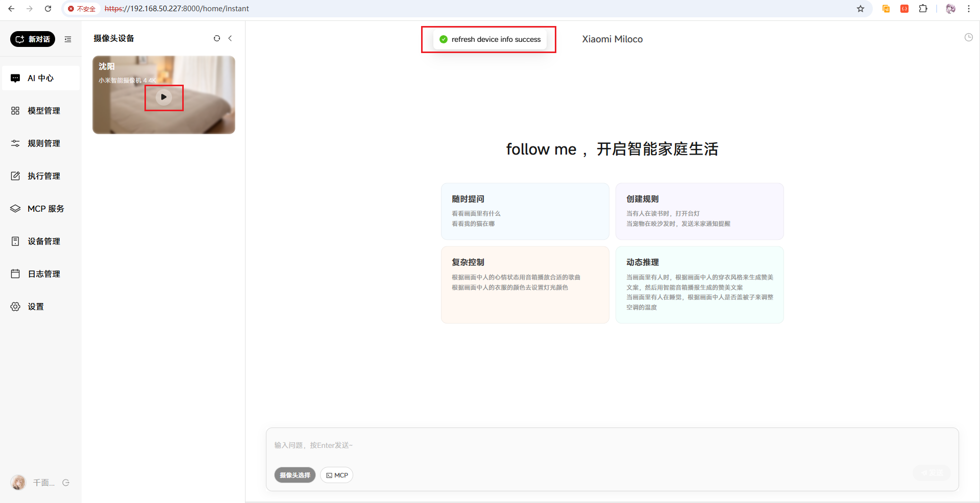
Task: Open AI 中心 in the sidebar
Action: point(41,78)
